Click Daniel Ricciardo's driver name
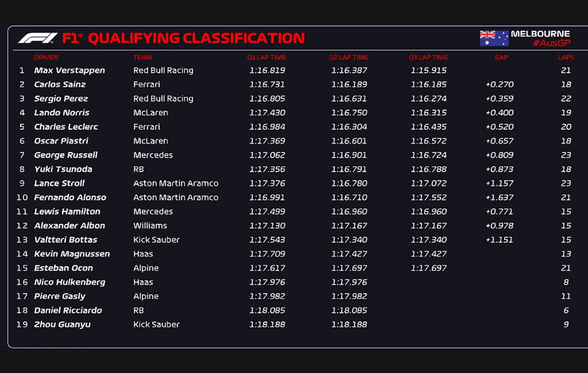 68,310
